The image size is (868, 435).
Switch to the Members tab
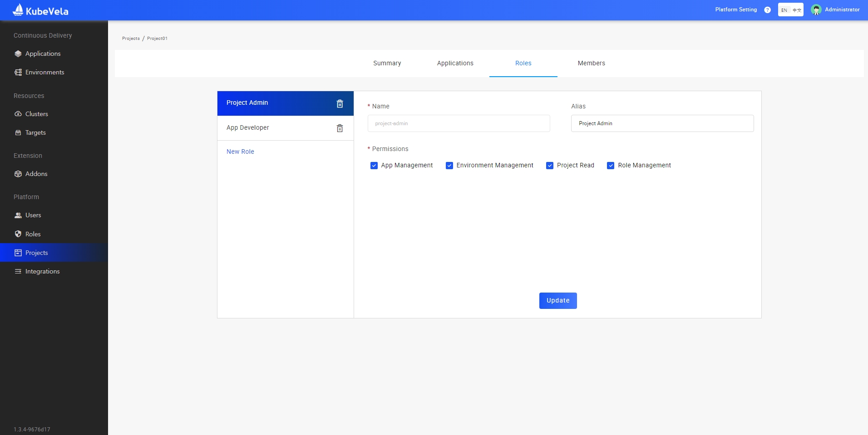pos(591,63)
